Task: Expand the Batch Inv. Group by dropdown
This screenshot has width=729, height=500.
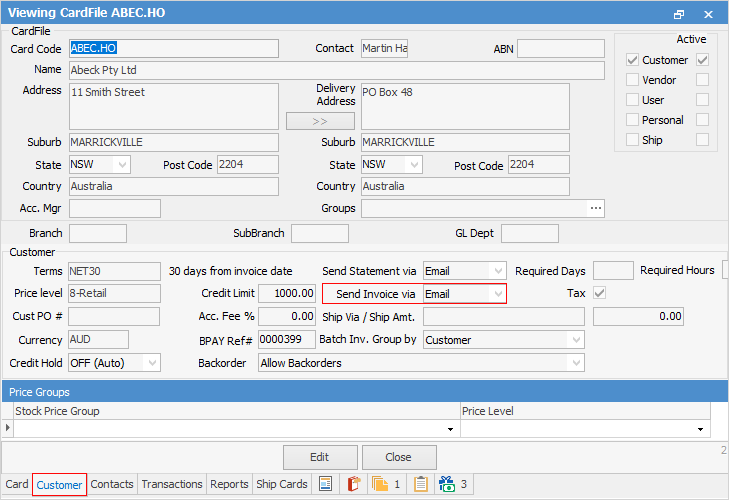Action: (x=575, y=340)
